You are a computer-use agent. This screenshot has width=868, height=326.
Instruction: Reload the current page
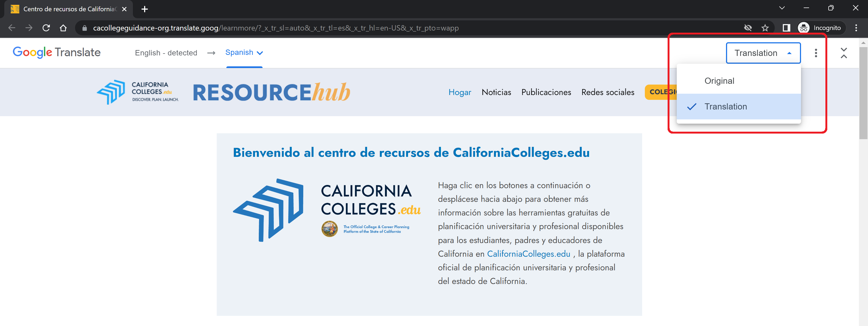tap(46, 28)
